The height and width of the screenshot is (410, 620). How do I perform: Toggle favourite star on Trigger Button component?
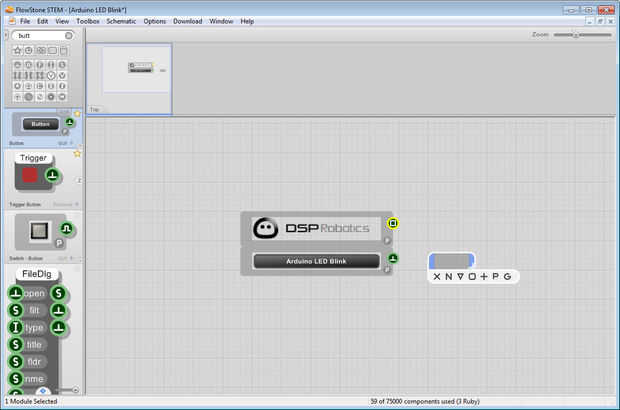(x=77, y=154)
